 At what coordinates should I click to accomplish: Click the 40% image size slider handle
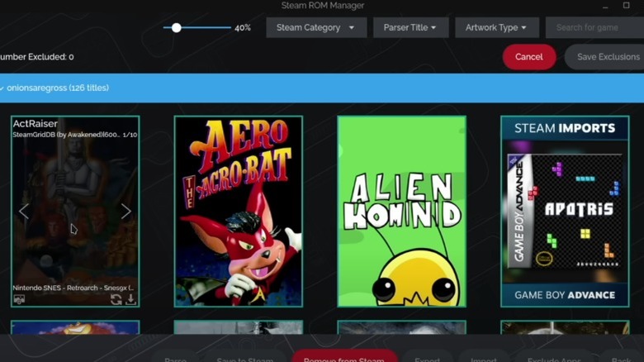176,27
